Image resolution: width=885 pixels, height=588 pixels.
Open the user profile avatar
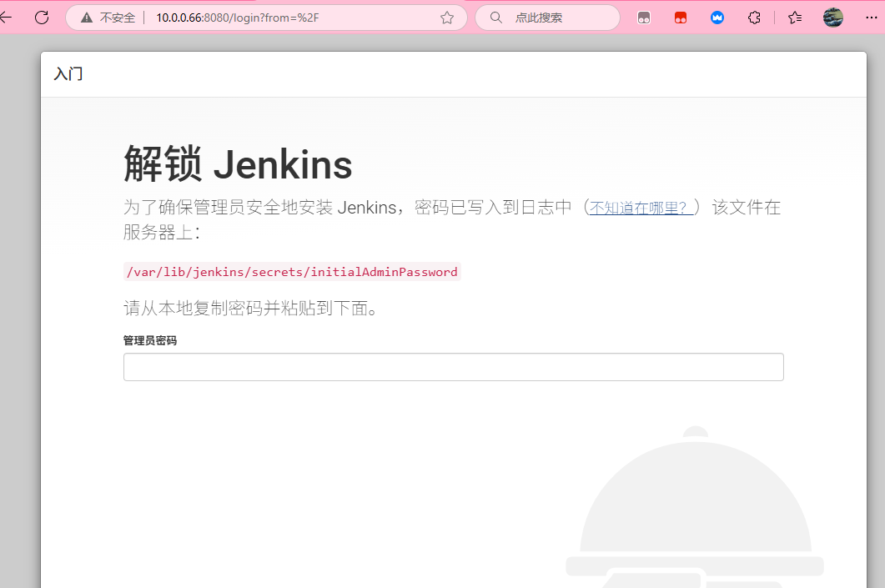click(833, 18)
